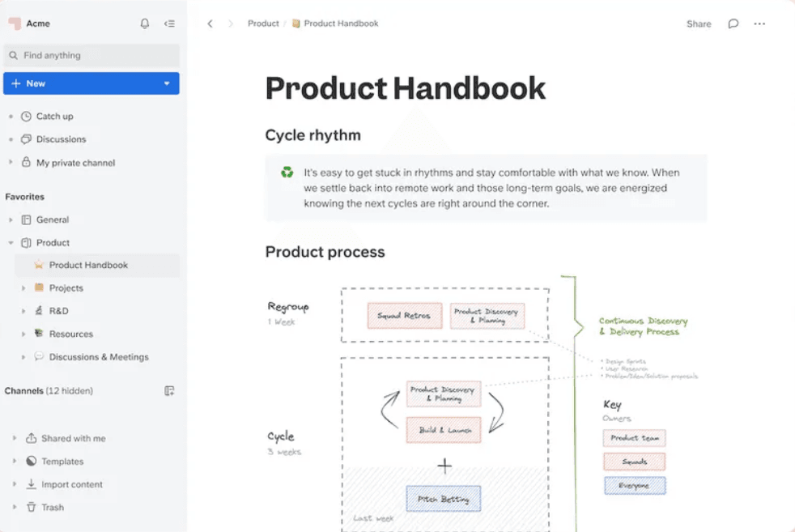This screenshot has height=532, width=795.
Task: Select the Catch up clock icon
Action: click(26, 116)
